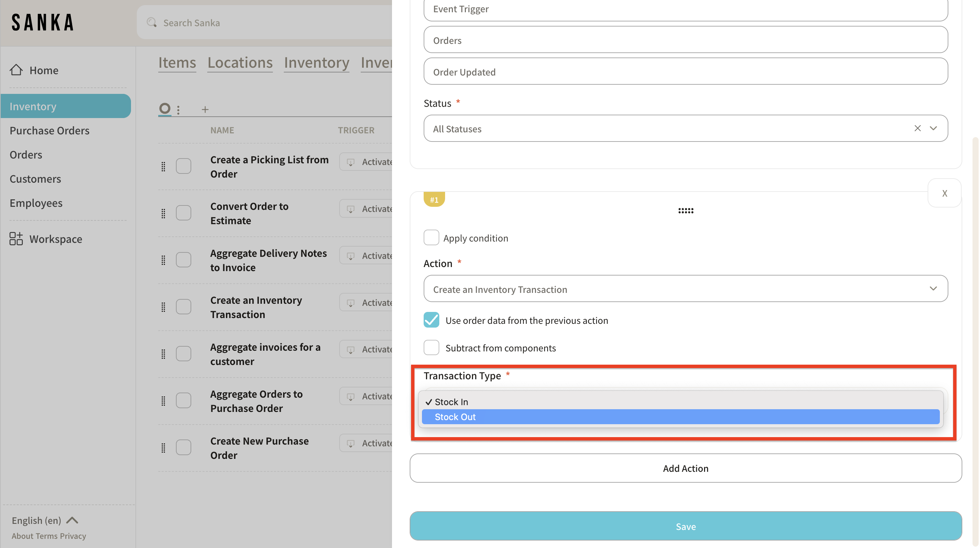The width and height of the screenshot is (980, 548).
Task: Click drag handle beside Convert Order to Estimate
Action: point(163,213)
